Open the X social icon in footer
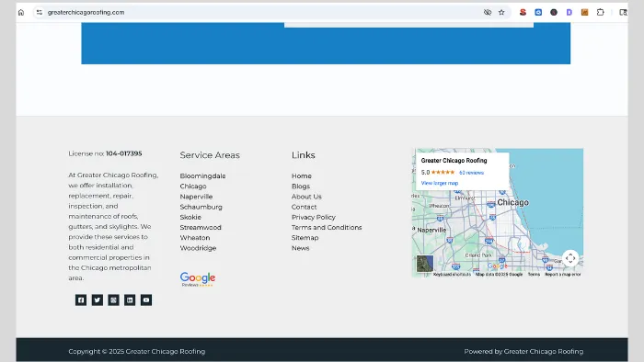Screen dimensions: 644x362 tap(113, 300)
